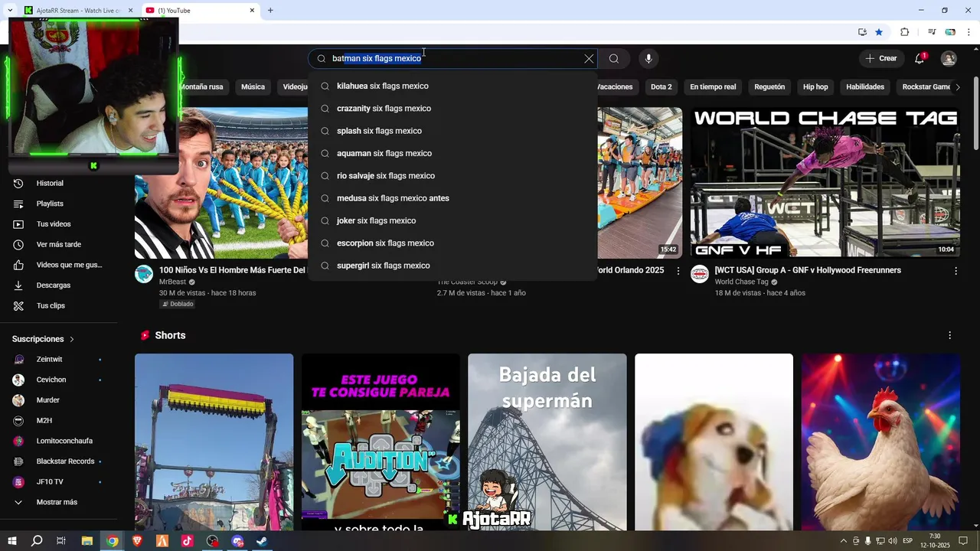Screen dimensions: 980x551
Task: Switch to AjotaRR Stream browser tab
Action: coord(77,11)
